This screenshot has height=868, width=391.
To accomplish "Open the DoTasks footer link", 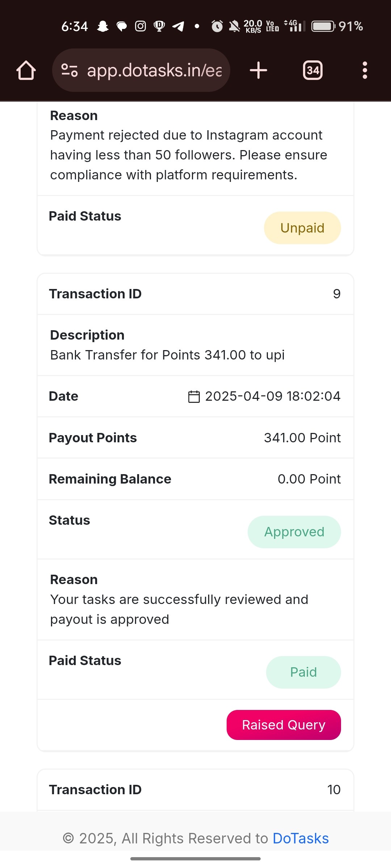I will click(x=300, y=838).
